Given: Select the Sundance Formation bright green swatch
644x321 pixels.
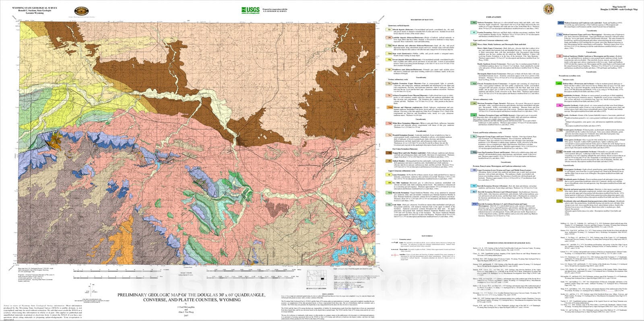Looking at the screenshot, I should click(475, 115).
